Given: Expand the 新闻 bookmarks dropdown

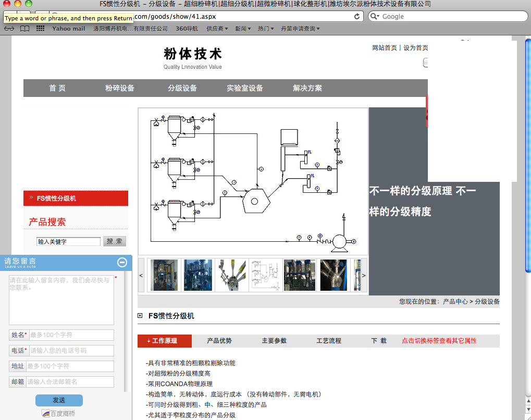Looking at the screenshot, I should click(242, 29).
